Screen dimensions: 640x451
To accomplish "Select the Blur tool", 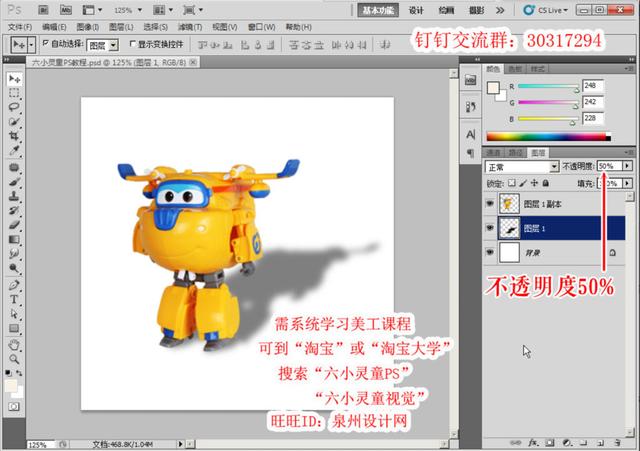I will click(14, 253).
